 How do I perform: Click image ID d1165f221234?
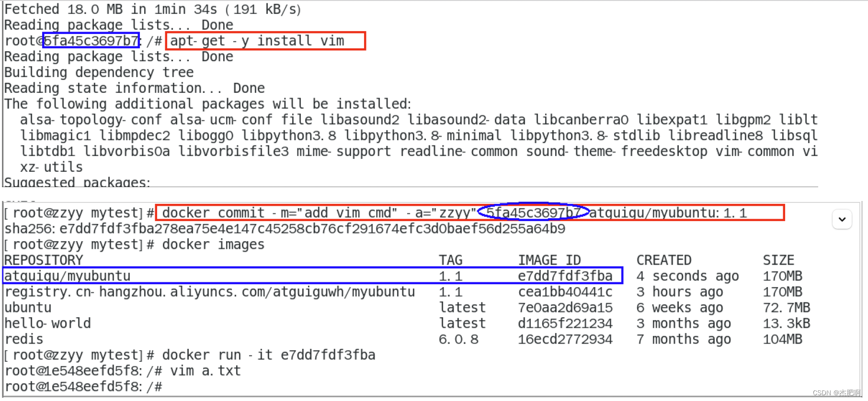pyautogui.click(x=565, y=323)
